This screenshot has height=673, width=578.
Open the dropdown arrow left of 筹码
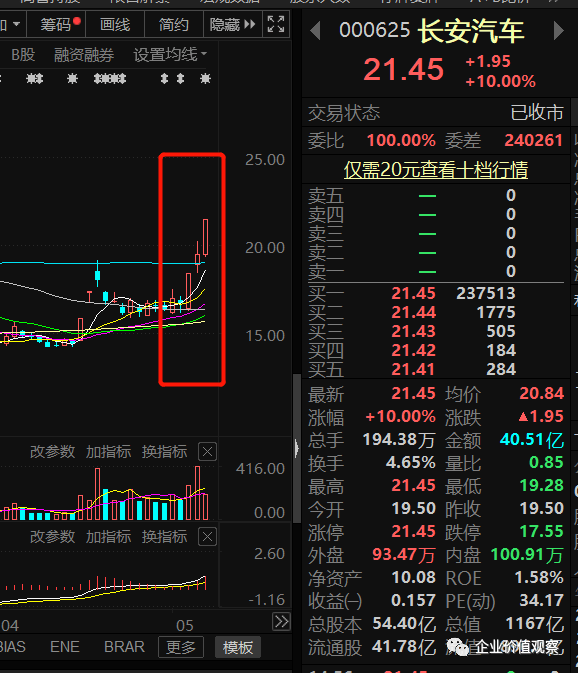tap(16, 24)
